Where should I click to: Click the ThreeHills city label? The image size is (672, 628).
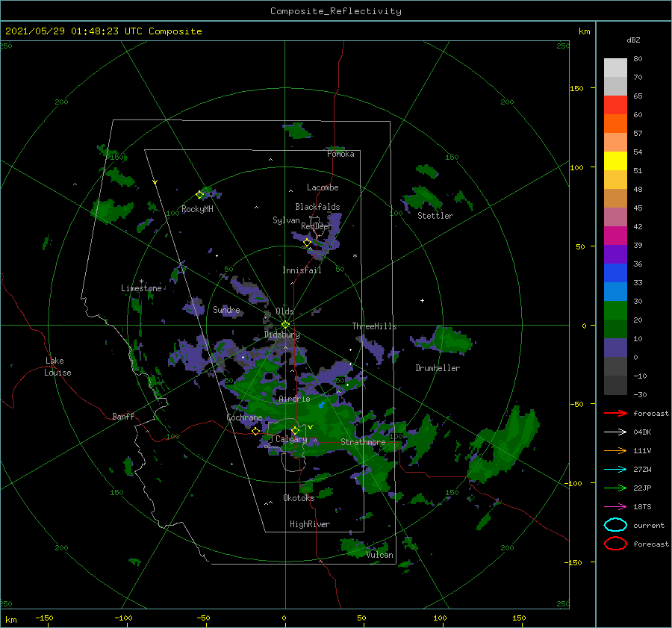374,326
